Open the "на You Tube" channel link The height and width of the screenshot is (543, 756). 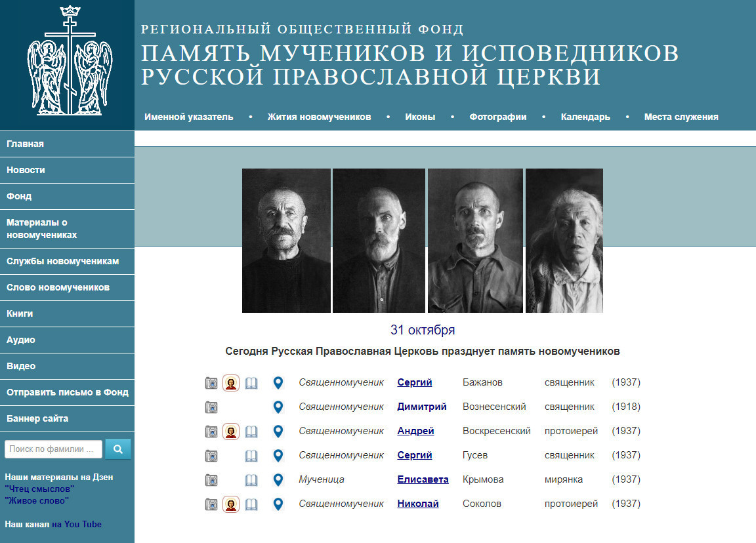pyautogui.click(x=77, y=525)
